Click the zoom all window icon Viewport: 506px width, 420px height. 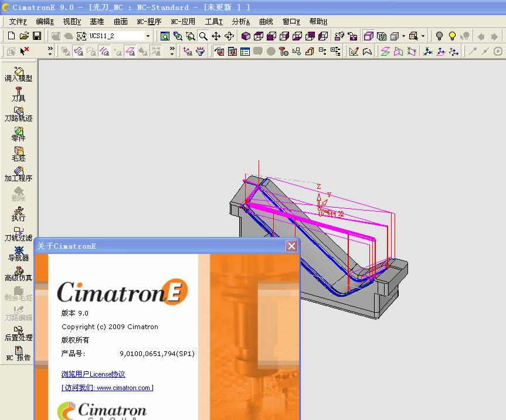[x=165, y=36]
